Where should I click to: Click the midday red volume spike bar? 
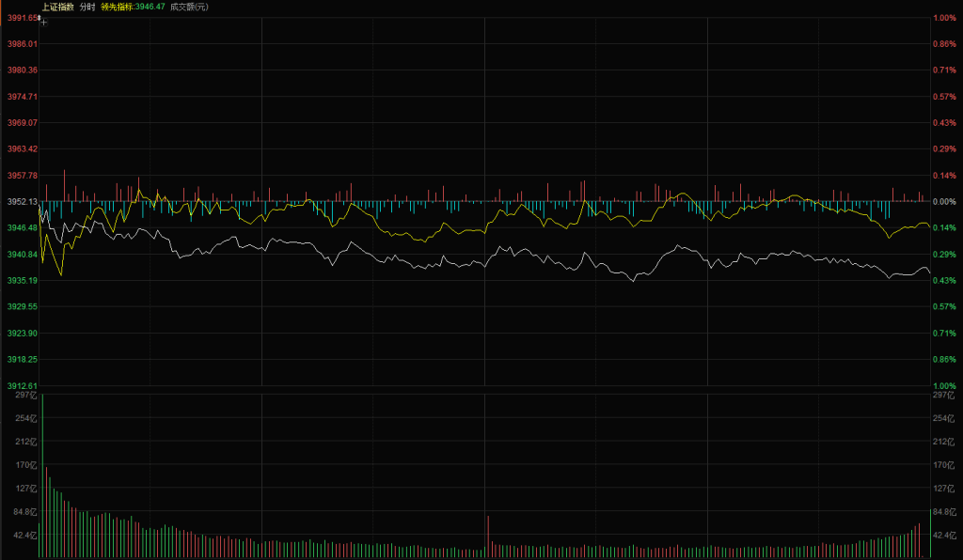tap(488, 537)
